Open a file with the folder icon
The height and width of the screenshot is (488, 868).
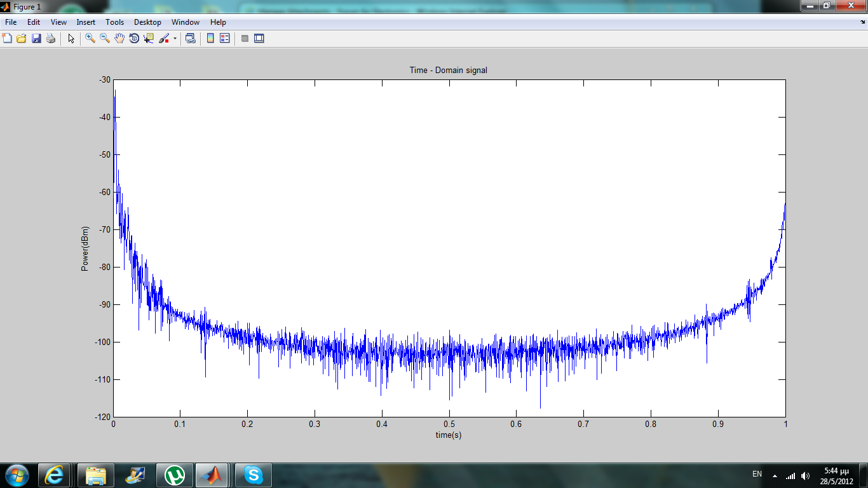(x=21, y=39)
